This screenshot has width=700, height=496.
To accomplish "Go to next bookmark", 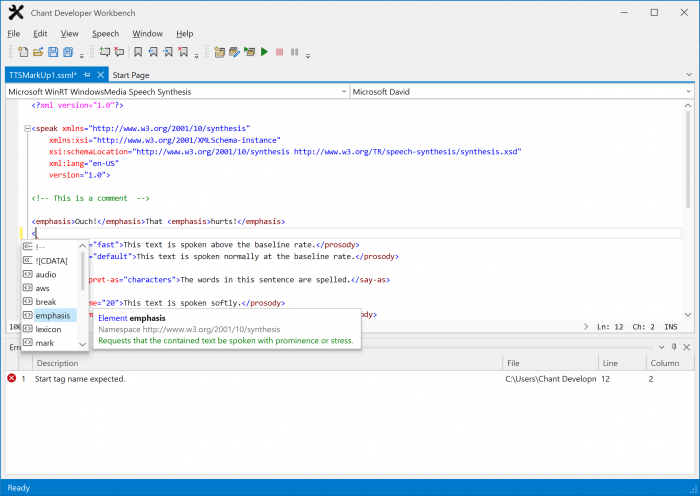I will pos(168,52).
